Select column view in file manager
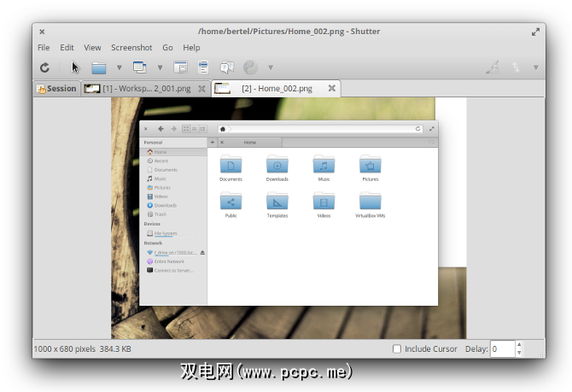The image size is (572, 392). [x=202, y=129]
